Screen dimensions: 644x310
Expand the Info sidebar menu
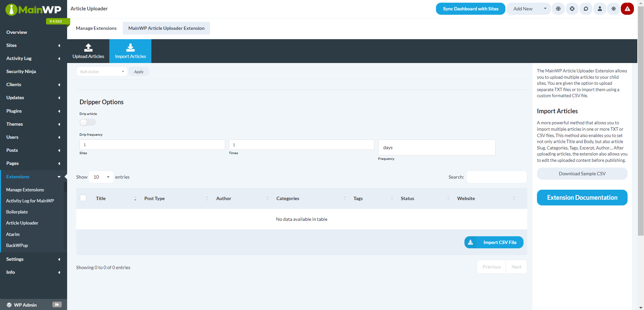point(34,272)
